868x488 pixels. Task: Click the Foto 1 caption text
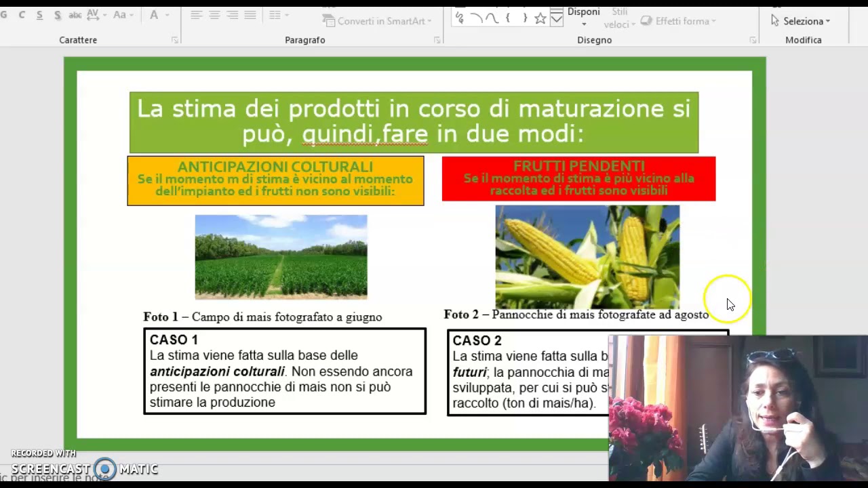point(262,317)
